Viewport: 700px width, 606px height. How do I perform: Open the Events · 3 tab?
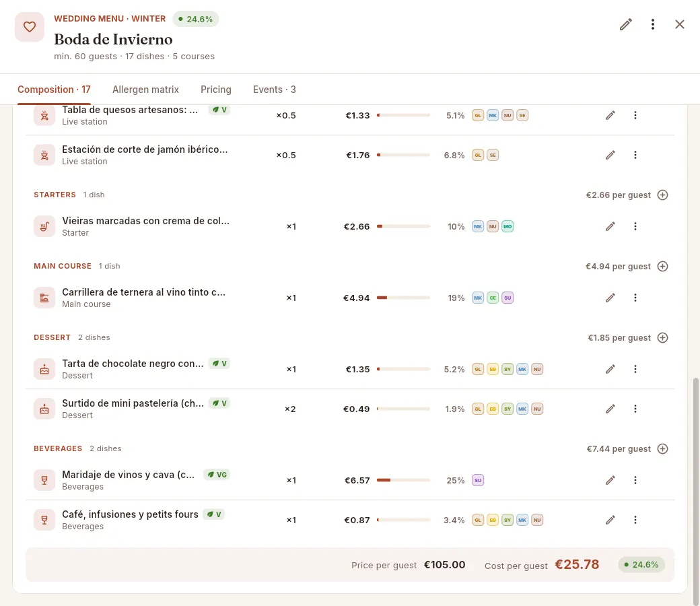click(275, 90)
